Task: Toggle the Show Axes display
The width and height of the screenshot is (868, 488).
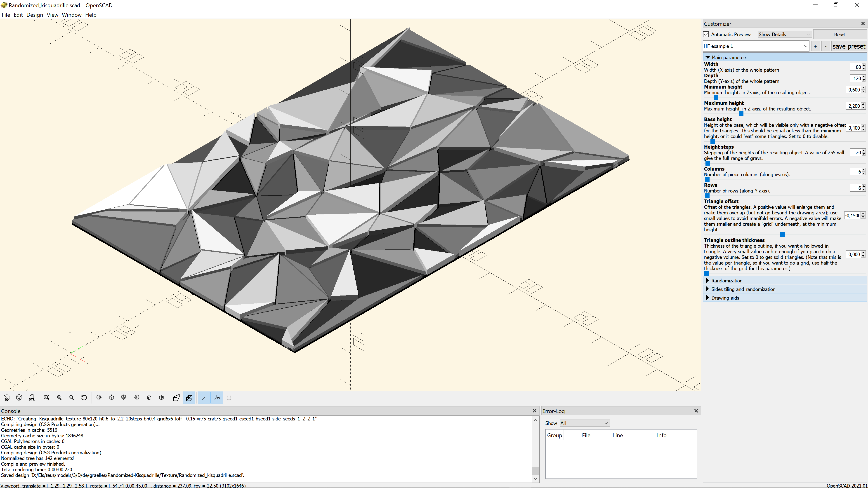Action: click(x=204, y=397)
